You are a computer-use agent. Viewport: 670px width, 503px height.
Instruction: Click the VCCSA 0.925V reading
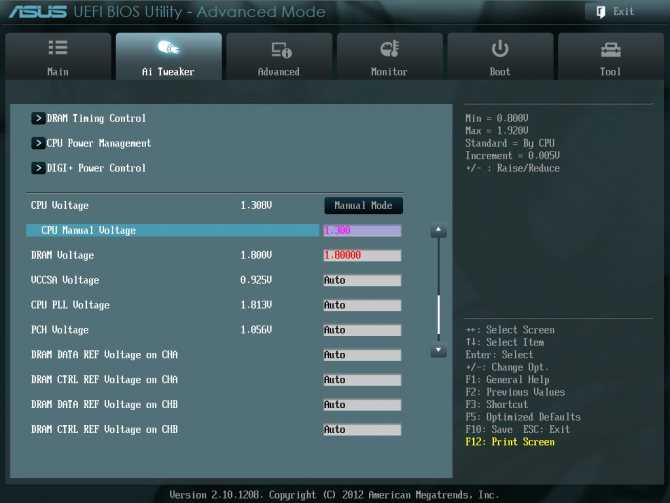pos(256,280)
